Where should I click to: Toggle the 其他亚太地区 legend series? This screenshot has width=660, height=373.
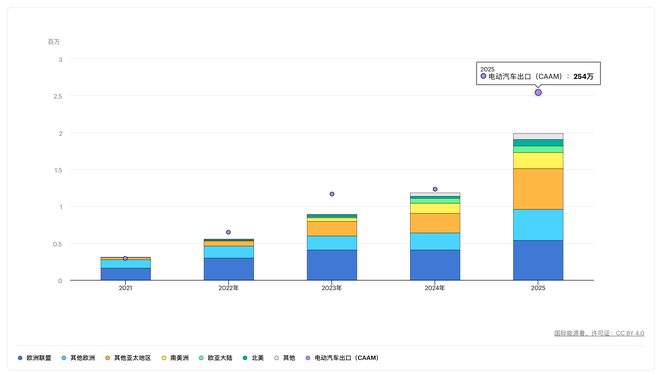coord(128,358)
